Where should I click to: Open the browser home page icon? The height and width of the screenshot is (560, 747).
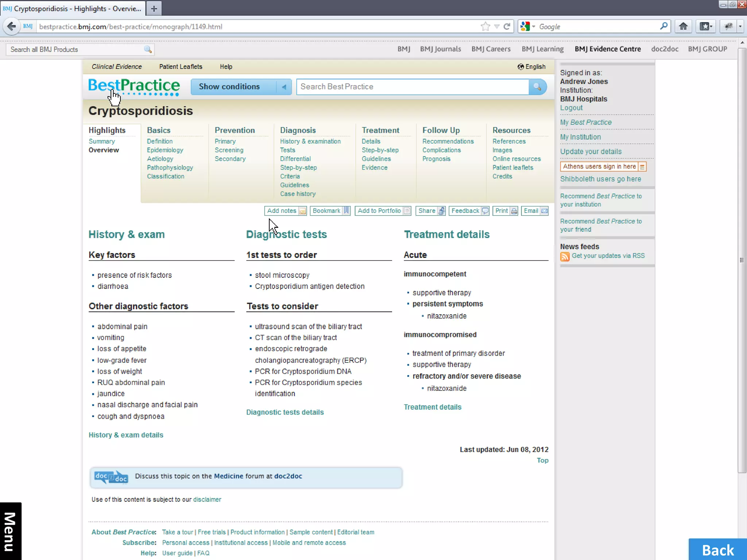click(x=683, y=27)
